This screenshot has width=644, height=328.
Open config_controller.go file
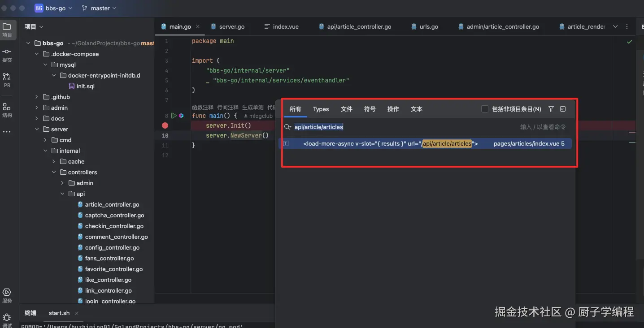112,247
